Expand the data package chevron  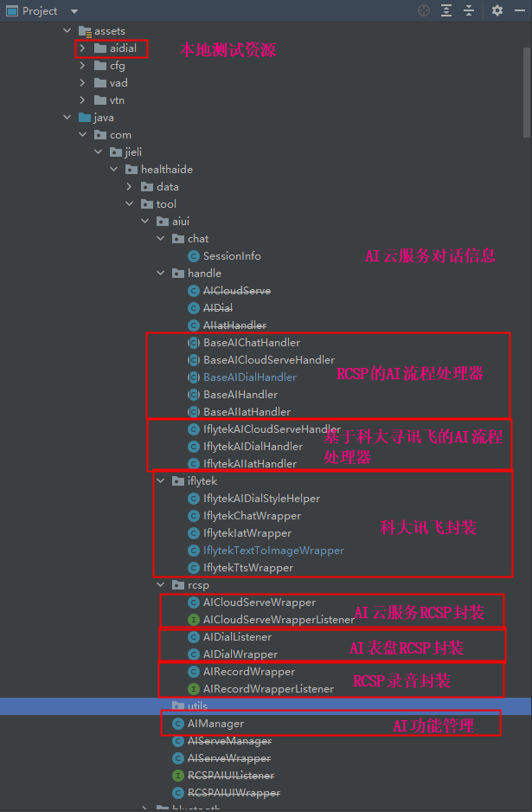130,186
